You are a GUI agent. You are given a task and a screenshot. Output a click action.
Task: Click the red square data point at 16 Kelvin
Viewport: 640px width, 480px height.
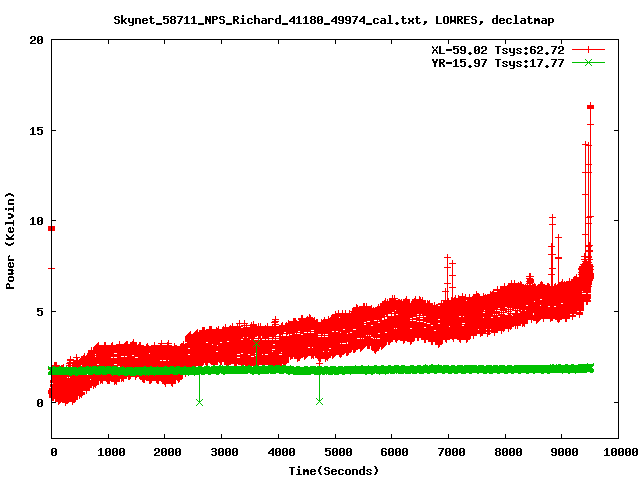pos(591,107)
